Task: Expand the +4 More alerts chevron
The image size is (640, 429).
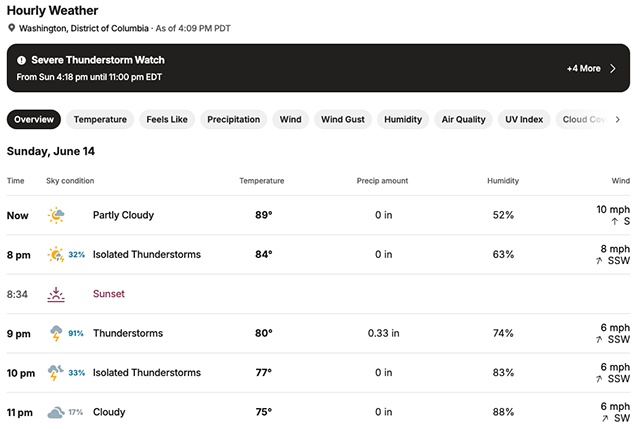Action: [x=613, y=69]
